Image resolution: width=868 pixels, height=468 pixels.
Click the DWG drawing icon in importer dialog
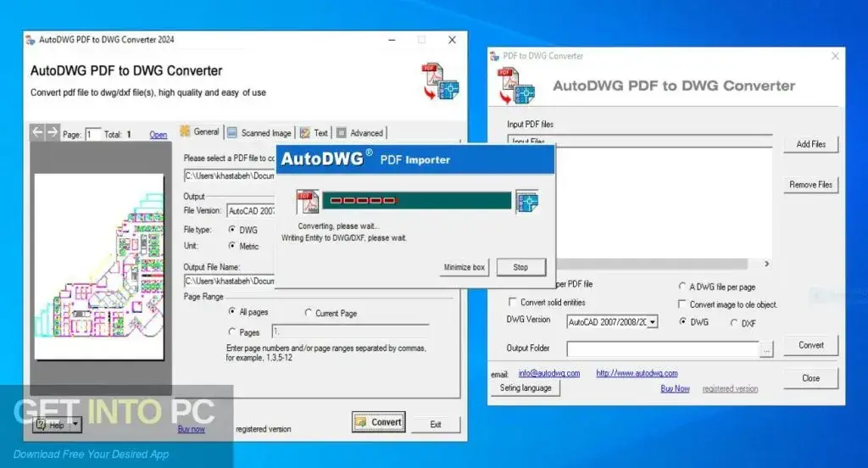[x=527, y=202]
